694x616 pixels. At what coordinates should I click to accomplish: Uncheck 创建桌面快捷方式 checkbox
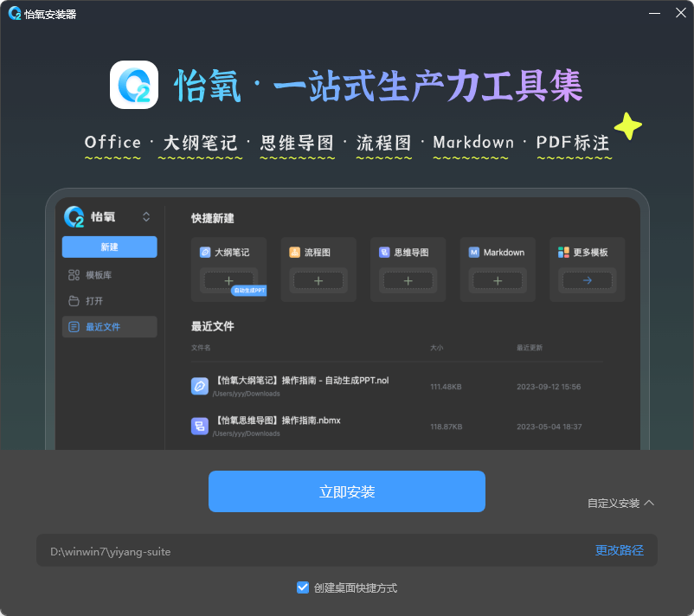(303, 587)
